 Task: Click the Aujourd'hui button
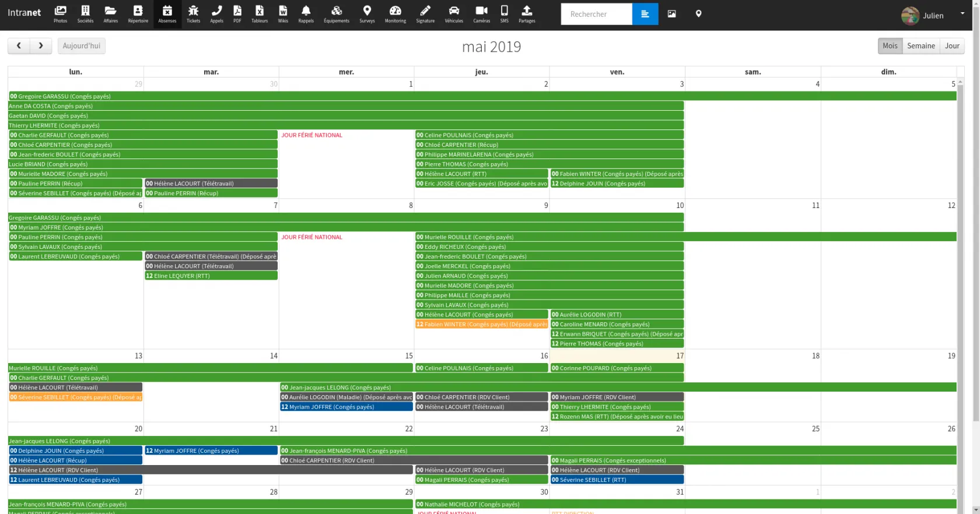click(x=82, y=46)
